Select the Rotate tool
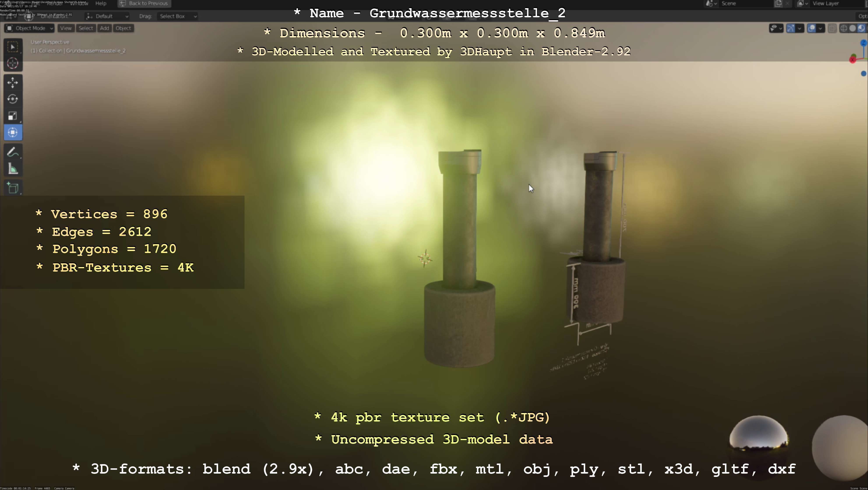This screenshot has width=868, height=490. (x=13, y=99)
